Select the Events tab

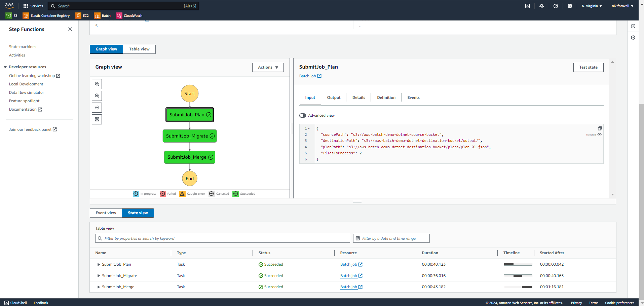point(413,98)
